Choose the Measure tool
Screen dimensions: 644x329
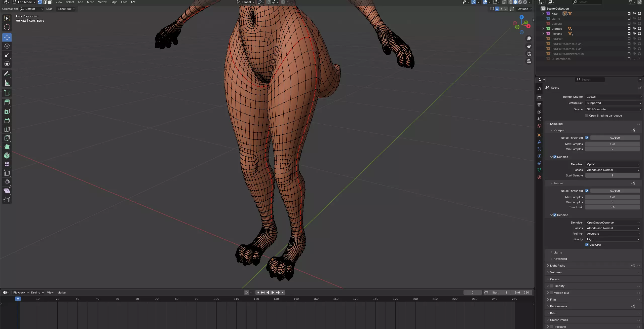coord(7,83)
